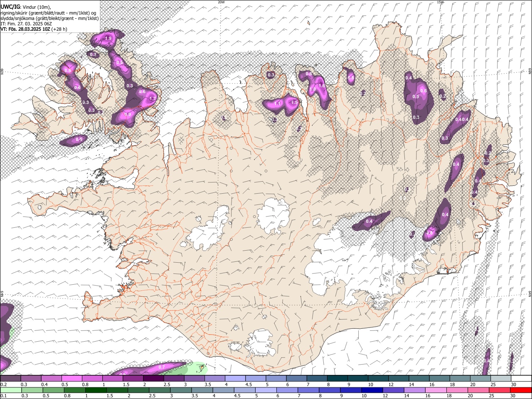
Task: Click the IT: Fim. 27. 03. 2025 06Z line
Action: [26, 24]
